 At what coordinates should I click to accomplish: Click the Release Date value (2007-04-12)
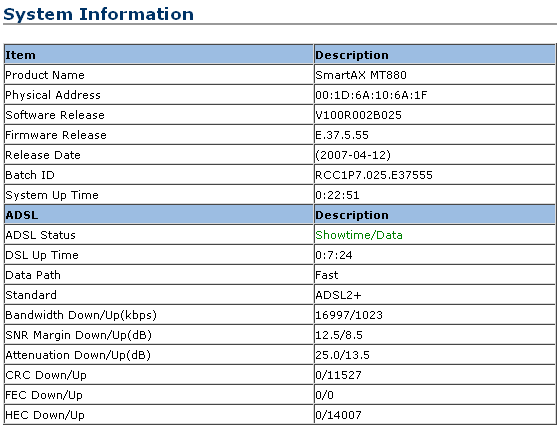(353, 155)
